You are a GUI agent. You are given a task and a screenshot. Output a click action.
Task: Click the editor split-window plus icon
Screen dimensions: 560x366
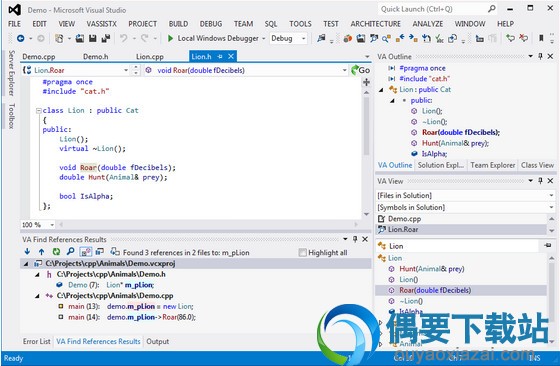pyautogui.click(x=366, y=82)
